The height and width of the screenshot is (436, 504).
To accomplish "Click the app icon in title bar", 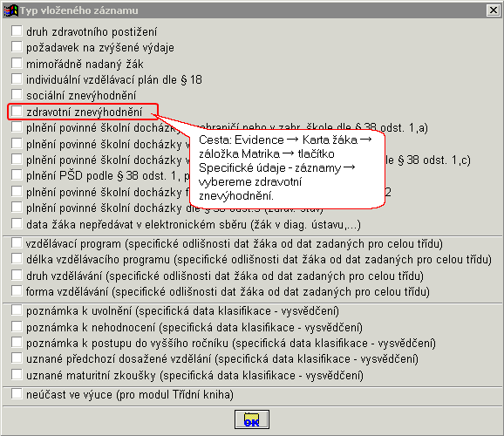I will click(11, 10).
